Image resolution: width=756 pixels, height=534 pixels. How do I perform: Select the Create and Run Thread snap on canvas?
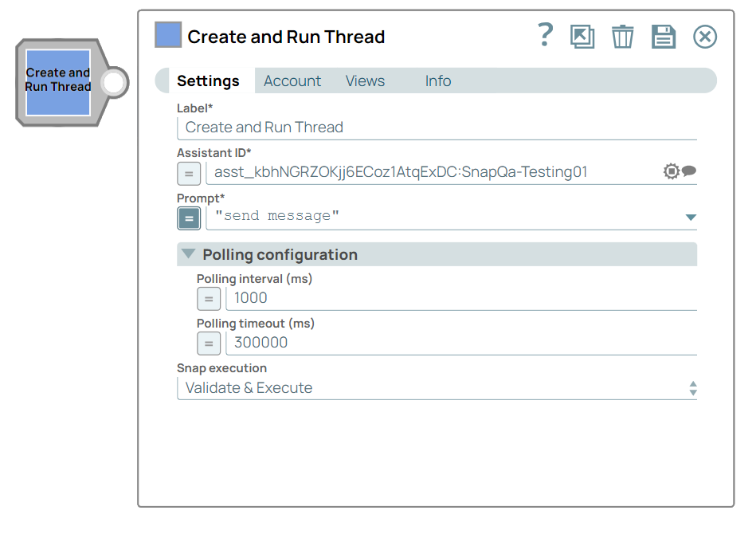(x=58, y=82)
